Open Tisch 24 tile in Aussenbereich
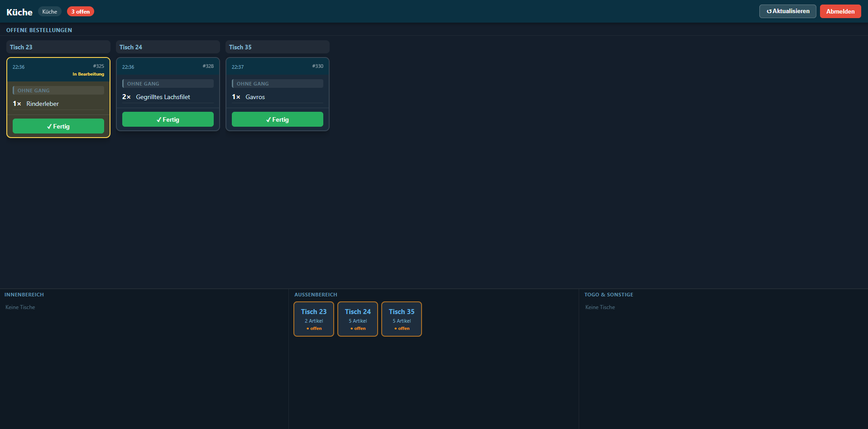Viewport: 868px width, 429px height. [358, 319]
